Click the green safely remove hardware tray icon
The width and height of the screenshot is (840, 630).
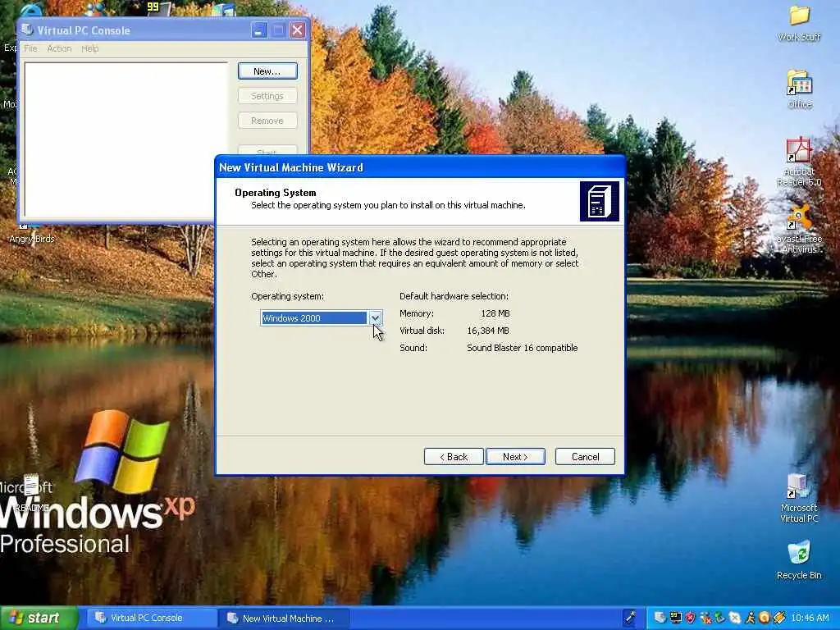[x=719, y=618]
